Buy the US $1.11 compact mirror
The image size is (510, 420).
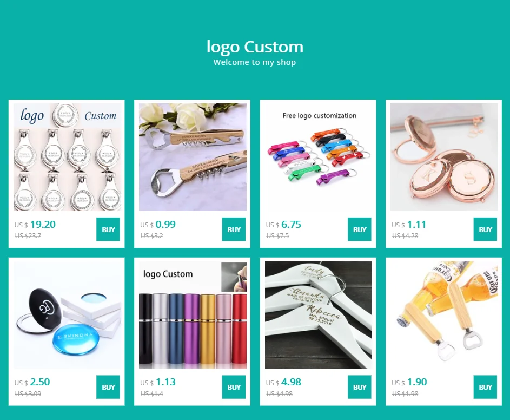(485, 229)
